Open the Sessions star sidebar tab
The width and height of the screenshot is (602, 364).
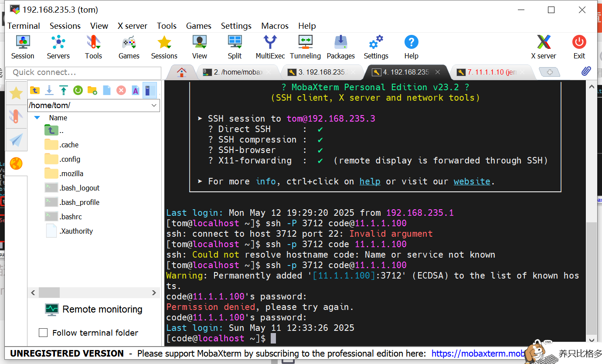(x=16, y=93)
